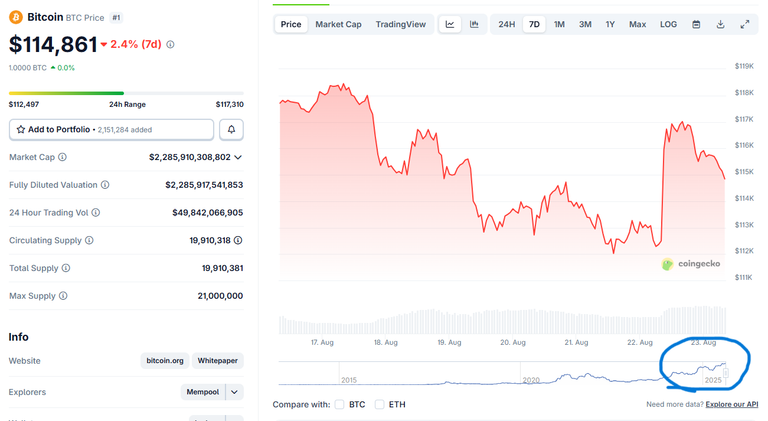Set chart range to 1M
The width and height of the screenshot is (768, 421).
click(x=559, y=24)
